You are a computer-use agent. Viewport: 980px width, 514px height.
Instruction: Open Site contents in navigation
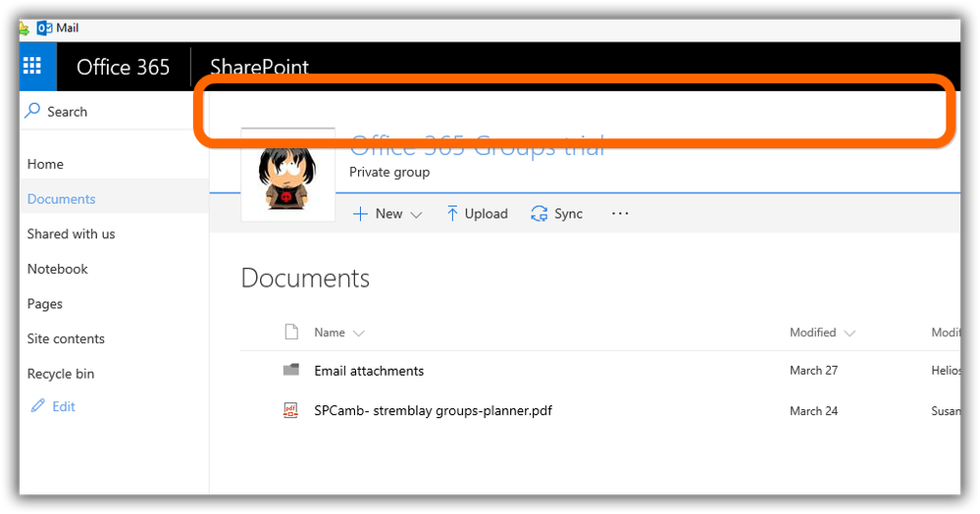point(66,339)
